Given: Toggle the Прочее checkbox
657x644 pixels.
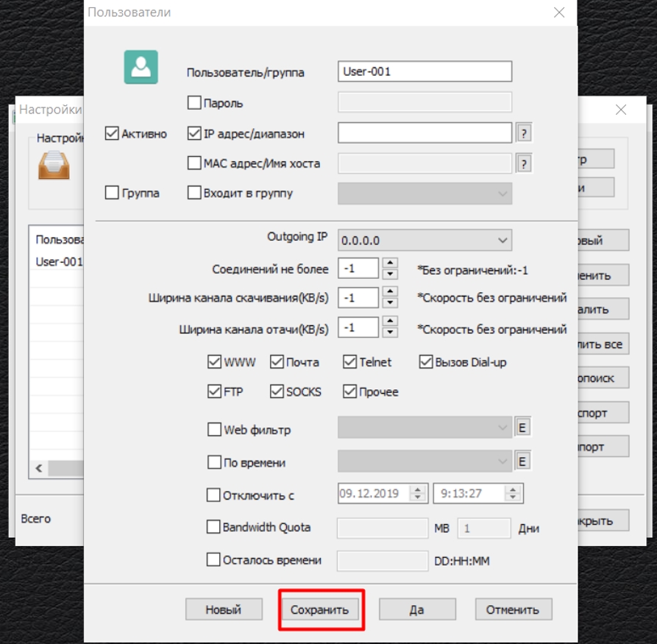Looking at the screenshot, I should tap(349, 391).
